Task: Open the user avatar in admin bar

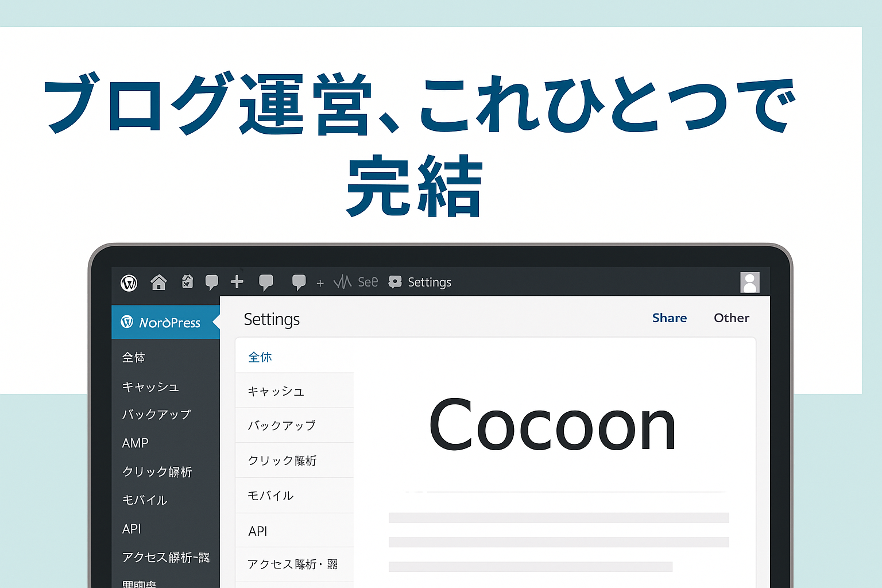Action: (x=750, y=283)
